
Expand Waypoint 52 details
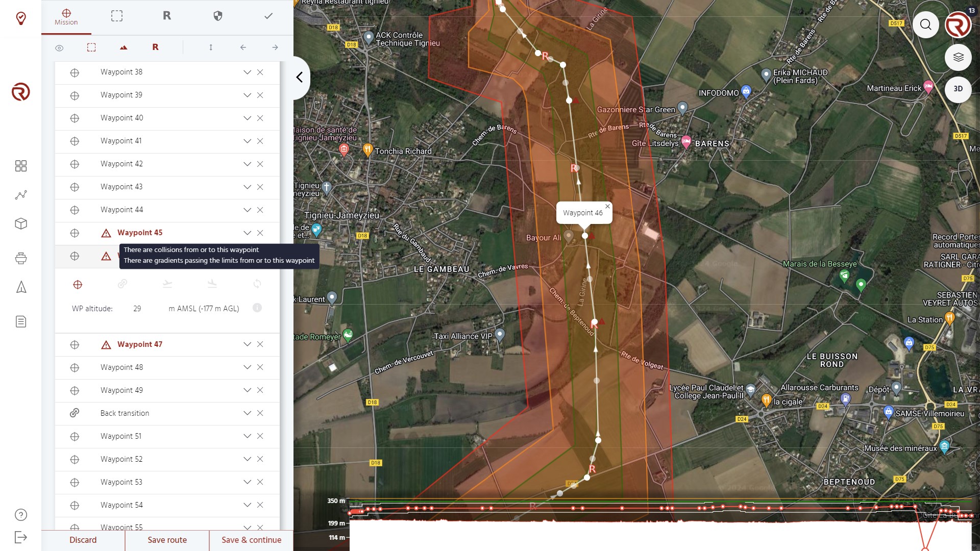pos(247,459)
